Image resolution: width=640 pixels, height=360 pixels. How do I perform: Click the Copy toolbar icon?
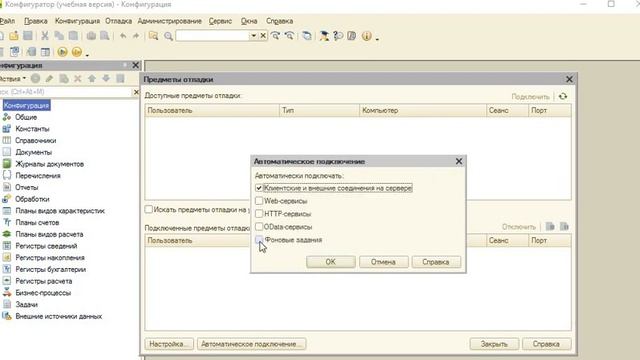tap(59, 36)
